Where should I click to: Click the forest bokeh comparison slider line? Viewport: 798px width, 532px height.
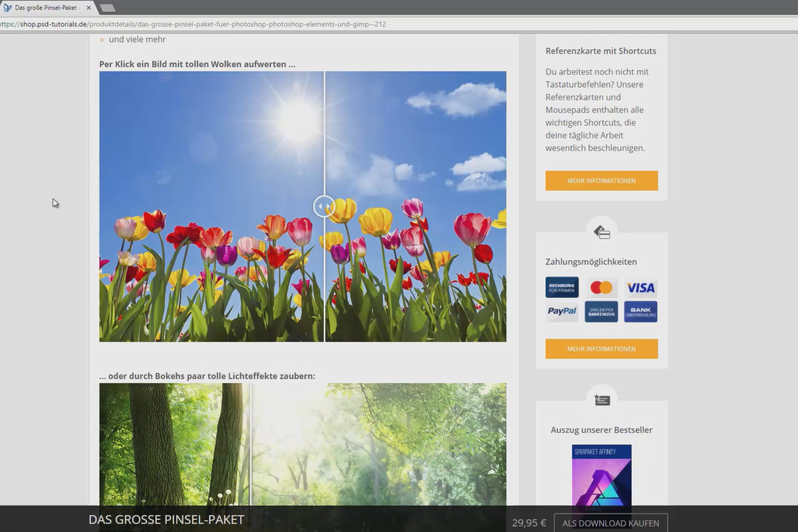pyautogui.click(x=250, y=444)
